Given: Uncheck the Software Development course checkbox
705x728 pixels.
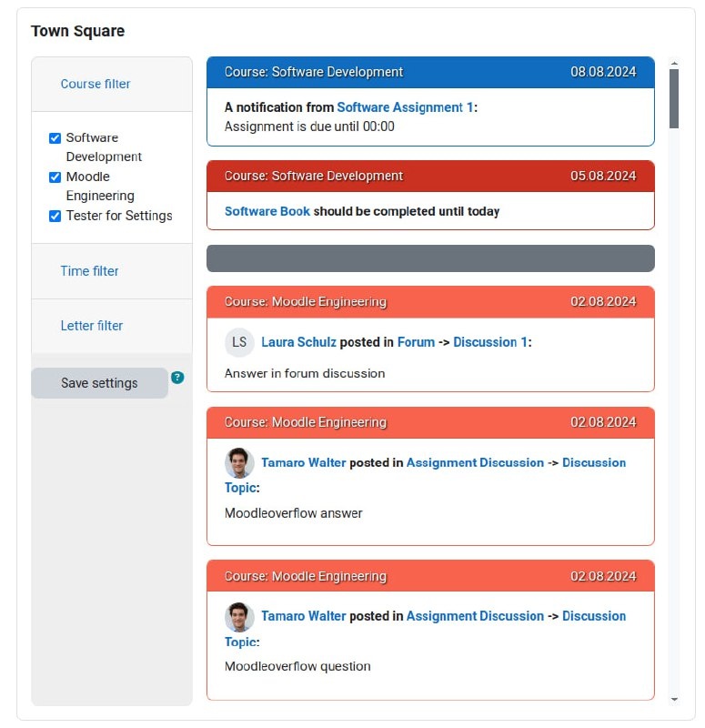Looking at the screenshot, I should (x=55, y=138).
